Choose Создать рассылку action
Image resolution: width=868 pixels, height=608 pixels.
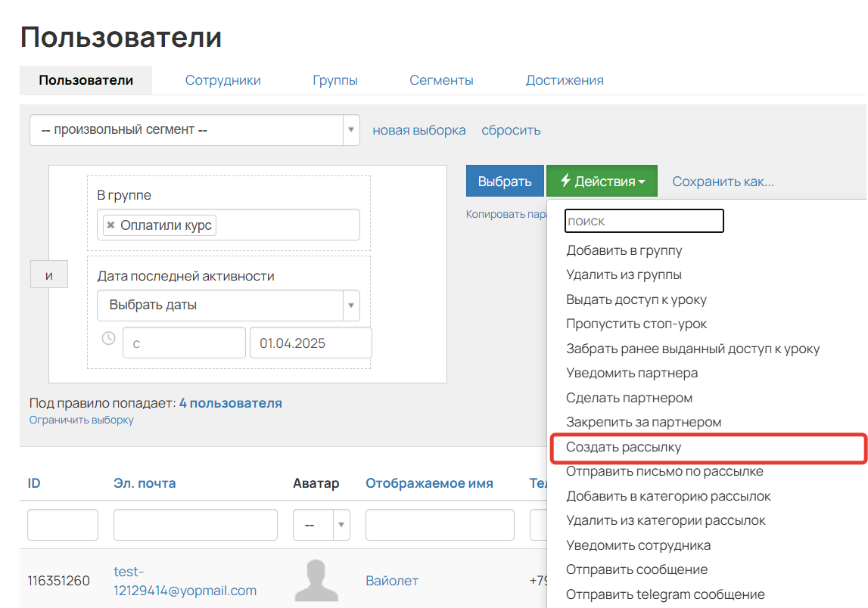point(624,447)
